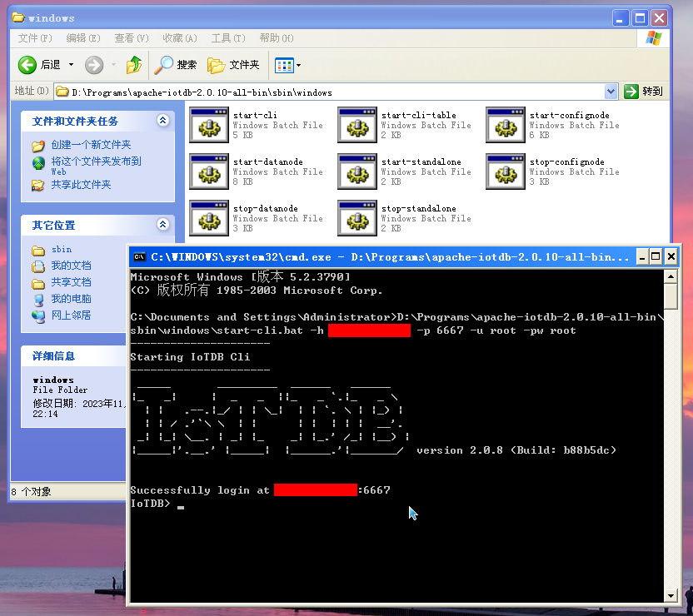Open 我的电脑 link
Viewport: 693px width, 616px height.
(71, 299)
